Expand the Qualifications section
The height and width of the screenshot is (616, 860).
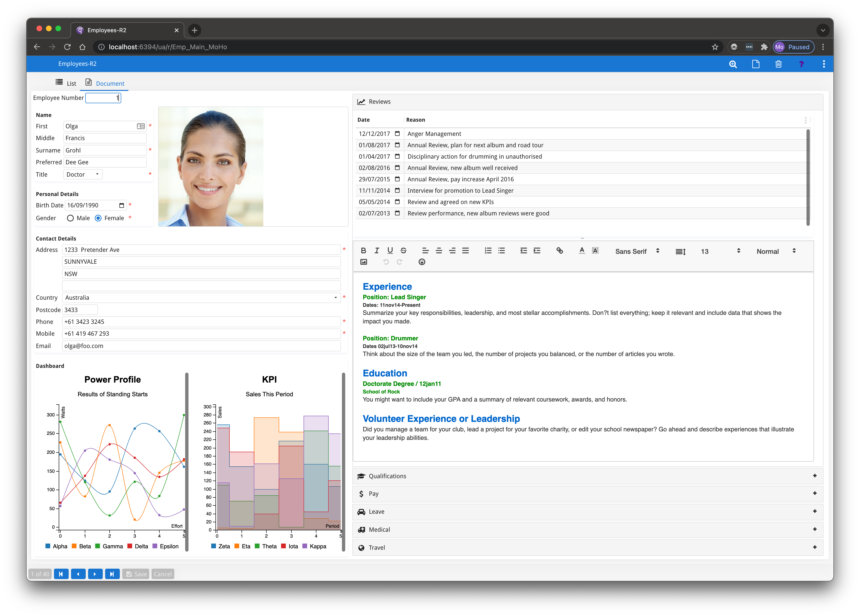(x=815, y=476)
